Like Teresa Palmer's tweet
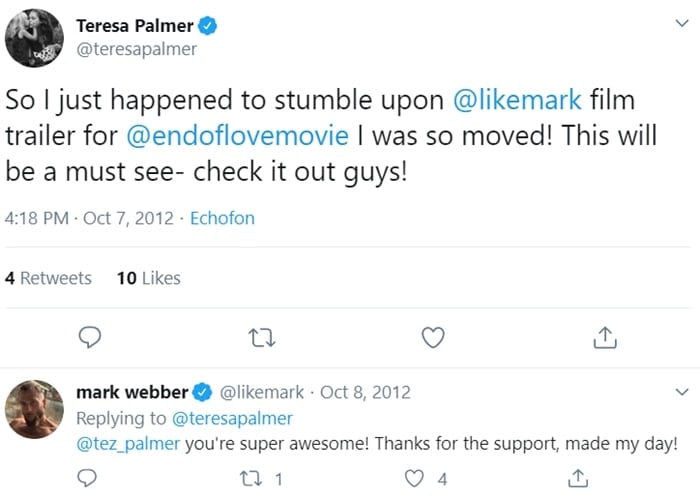The height and width of the screenshot is (496, 700). tap(432, 339)
